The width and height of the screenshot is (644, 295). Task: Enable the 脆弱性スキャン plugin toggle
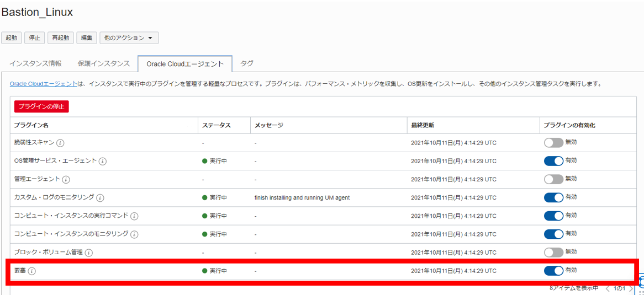553,143
